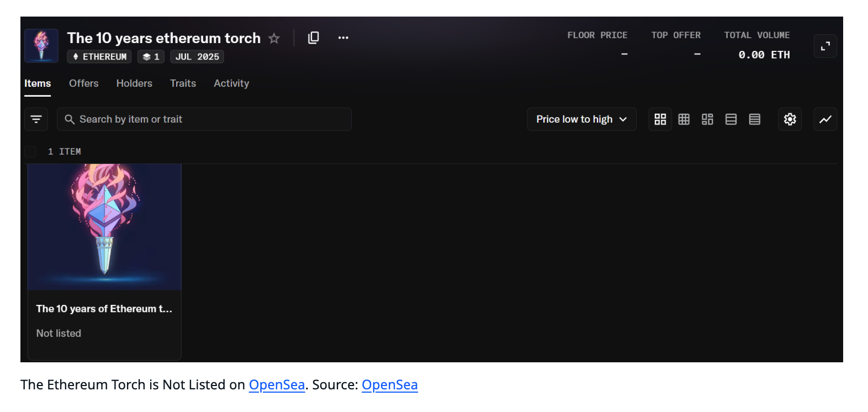The height and width of the screenshot is (412, 868).
Task: Open display settings gear
Action: 790,119
